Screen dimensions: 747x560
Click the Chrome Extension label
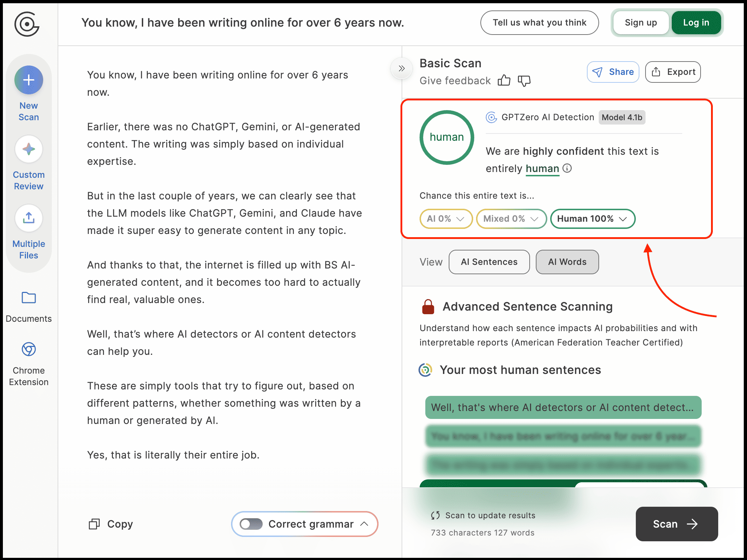pos(29,376)
